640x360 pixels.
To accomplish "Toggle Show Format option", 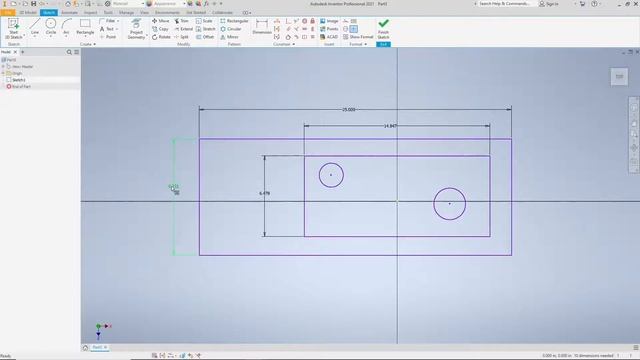I will [x=358, y=37].
